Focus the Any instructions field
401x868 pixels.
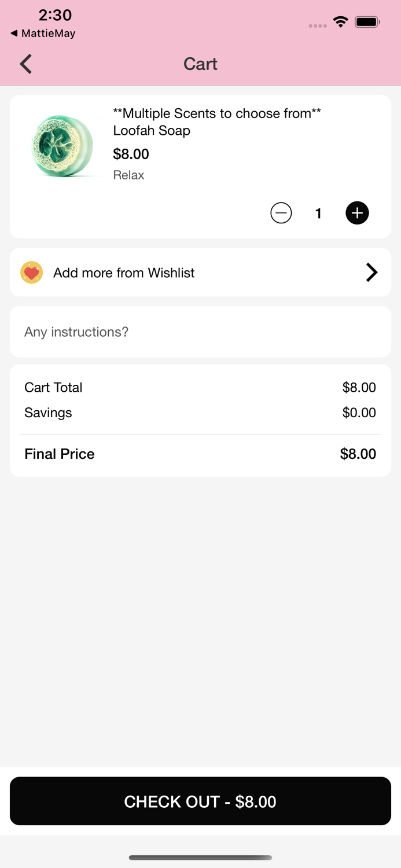pyautogui.click(x=200, y=332)
